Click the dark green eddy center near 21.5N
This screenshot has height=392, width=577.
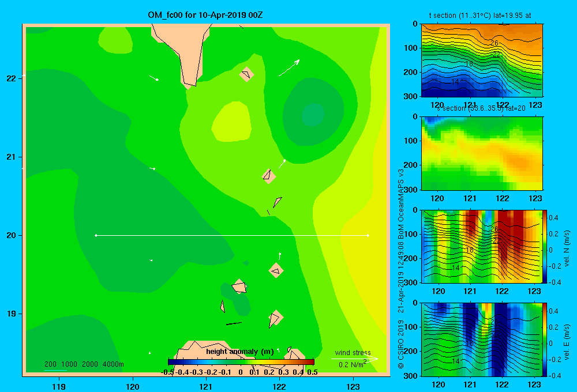pos(313,115)
